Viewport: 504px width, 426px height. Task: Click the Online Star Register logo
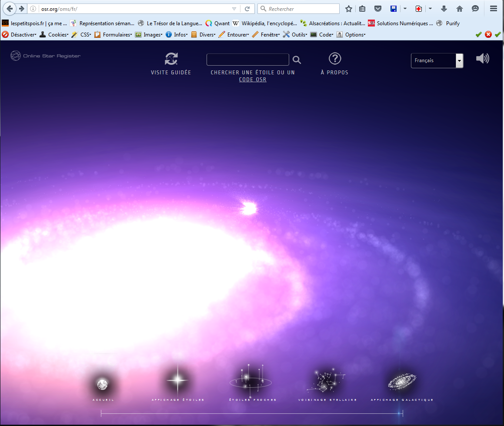coord(46,56)
